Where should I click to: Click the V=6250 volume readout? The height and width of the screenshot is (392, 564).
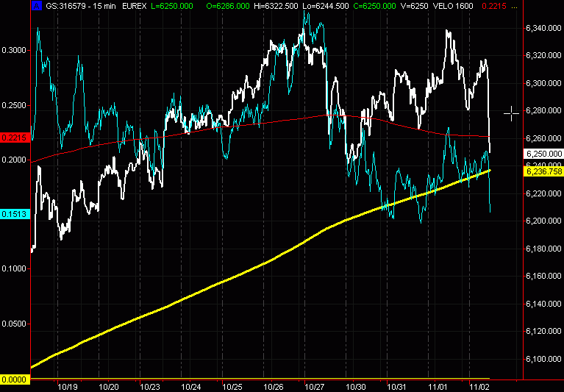point(415,6)
